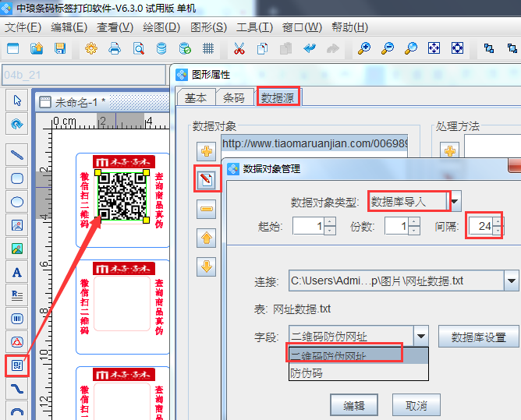Screen dimensions: 521x420
Task: Expand the data object type dropdown
Action: pyautogui.click(x=455, y=201)
